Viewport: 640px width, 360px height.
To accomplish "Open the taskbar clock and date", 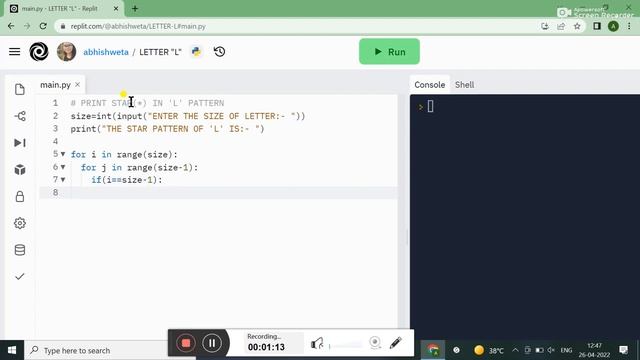I will coord(594,350).
